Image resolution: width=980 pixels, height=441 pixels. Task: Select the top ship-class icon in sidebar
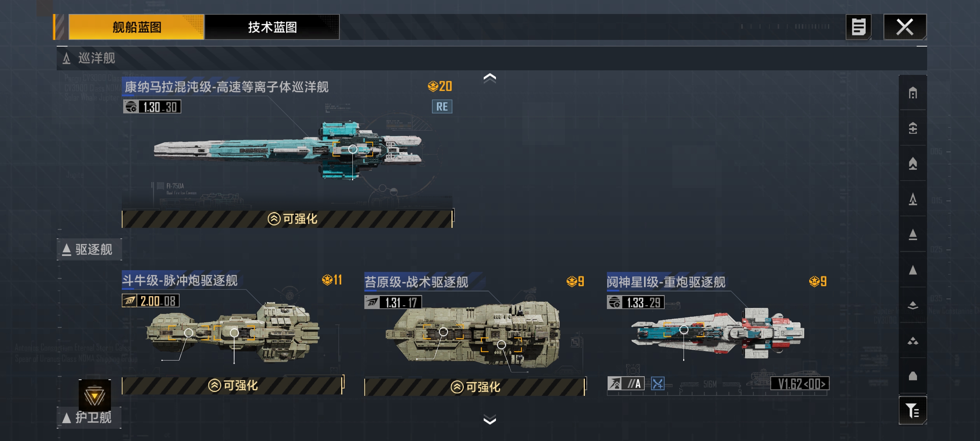tap(913, 92)
